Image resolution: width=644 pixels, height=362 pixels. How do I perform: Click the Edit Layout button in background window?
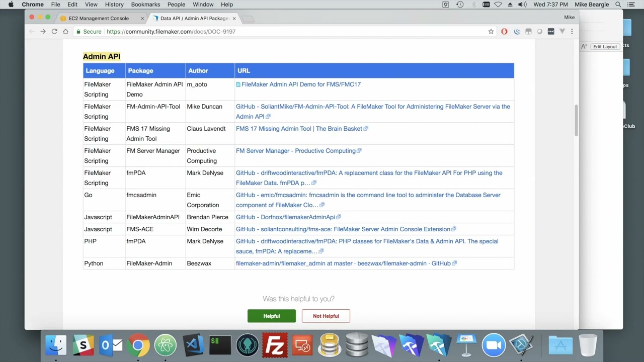pos(605,47)
